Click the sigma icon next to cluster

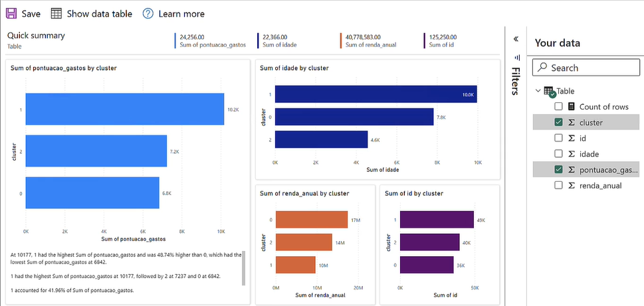[572, 123]
